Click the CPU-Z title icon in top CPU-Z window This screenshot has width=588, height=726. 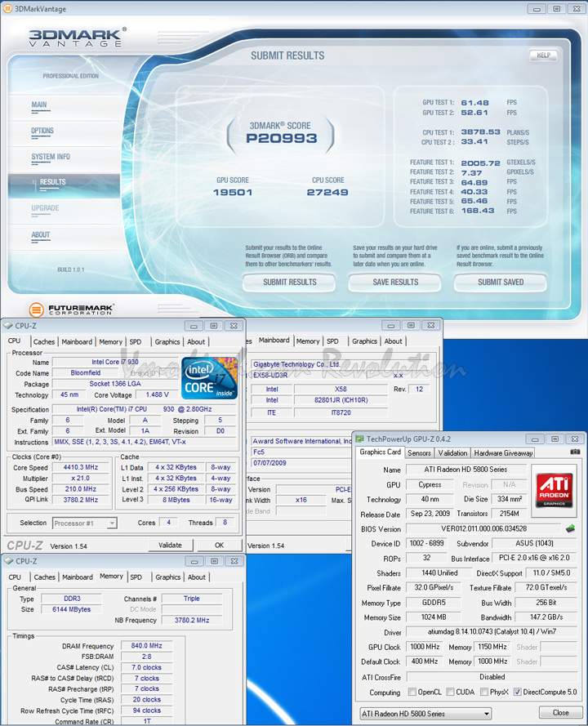pyautogui.click(x=8, y=326)
